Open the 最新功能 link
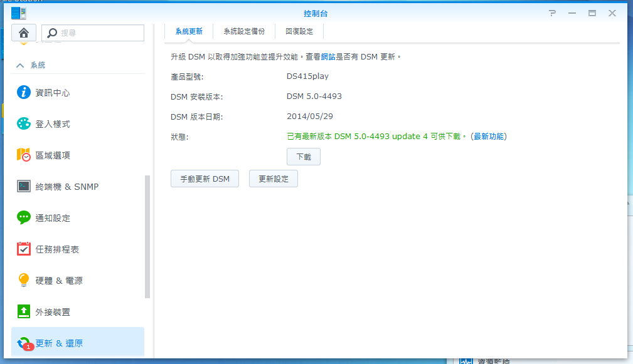Viewport: 633px width, 364px height. pos(489,136)
